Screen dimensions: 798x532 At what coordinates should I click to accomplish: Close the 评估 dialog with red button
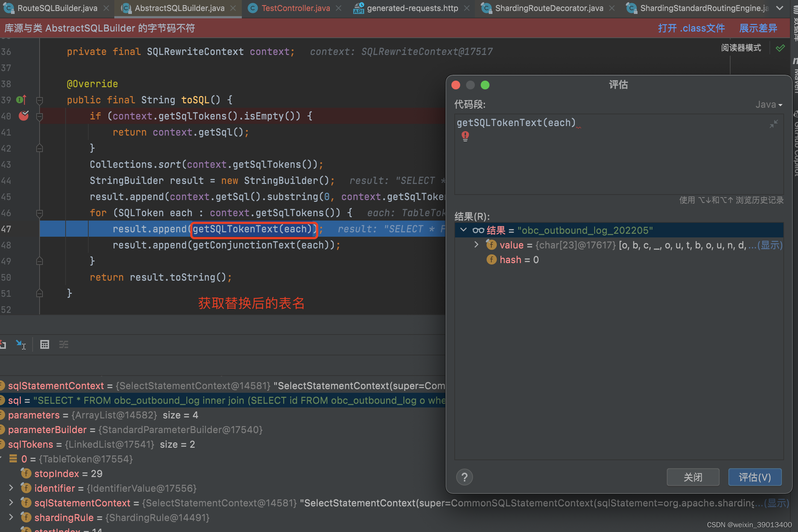(456, 85)
